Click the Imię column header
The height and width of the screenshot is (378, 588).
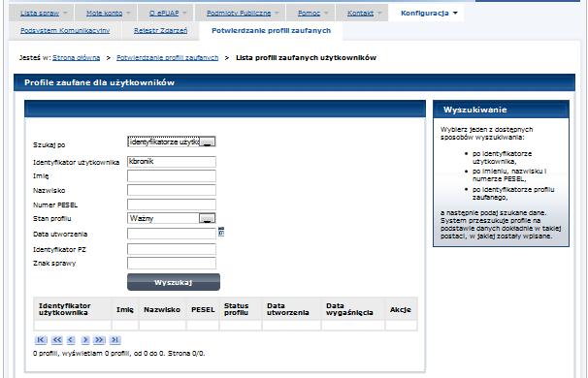click(125, 310)
